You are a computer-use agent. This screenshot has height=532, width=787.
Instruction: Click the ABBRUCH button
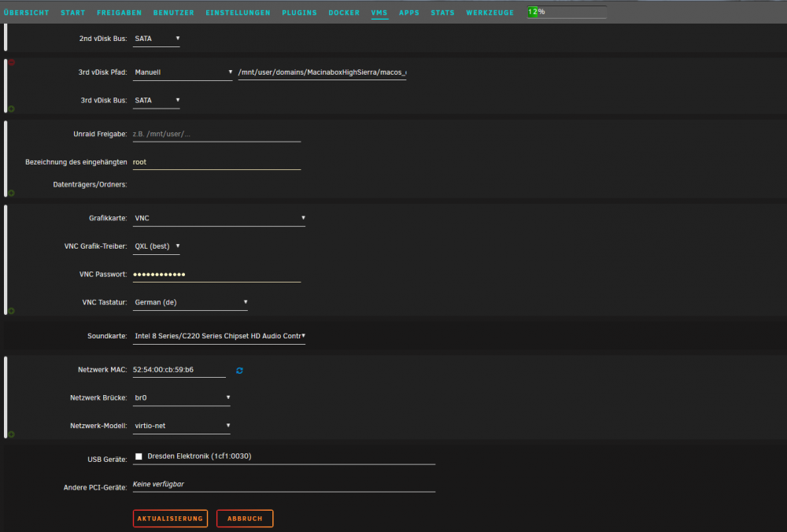pos(245,519)
